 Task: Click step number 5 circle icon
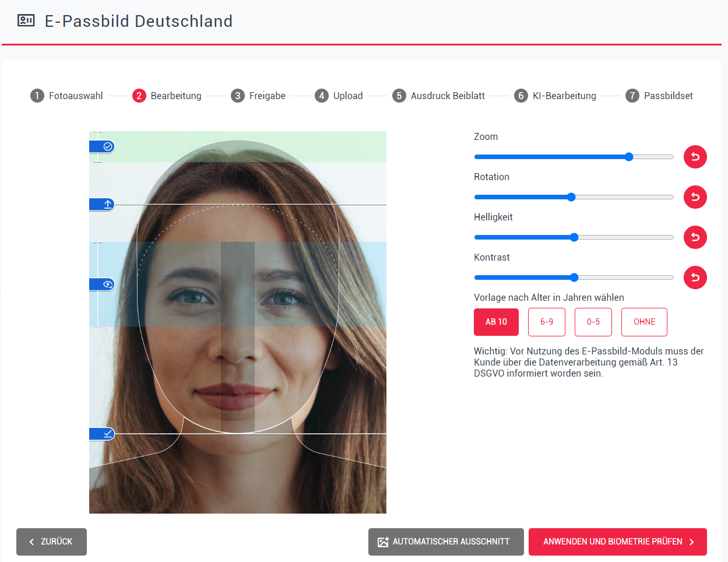(399, 96)
